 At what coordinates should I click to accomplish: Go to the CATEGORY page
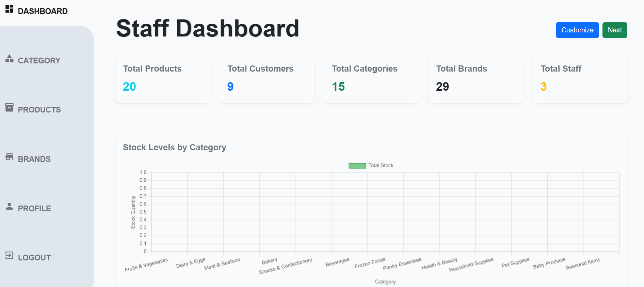pos(39,61)
